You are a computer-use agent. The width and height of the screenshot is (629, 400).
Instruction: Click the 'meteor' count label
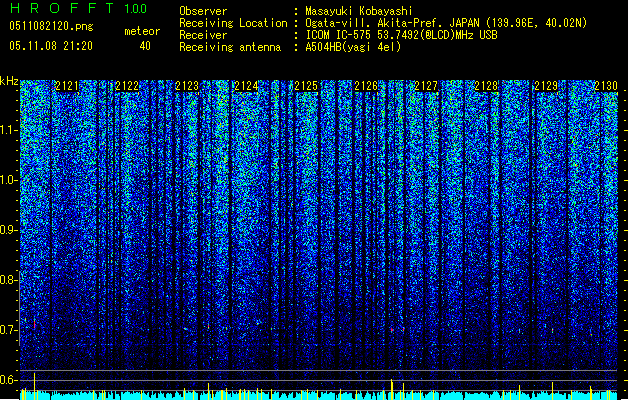pyautogui.click(x=142, y=31)
